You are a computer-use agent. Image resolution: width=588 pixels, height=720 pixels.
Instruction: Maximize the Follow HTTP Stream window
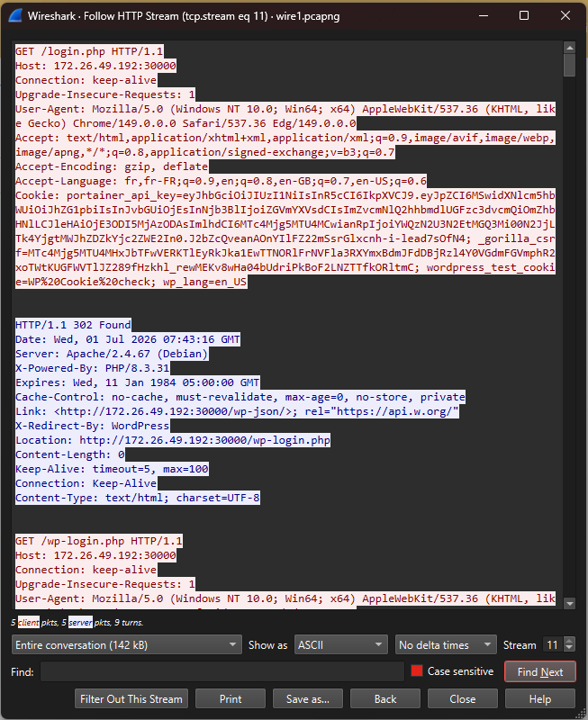[524, 15]
